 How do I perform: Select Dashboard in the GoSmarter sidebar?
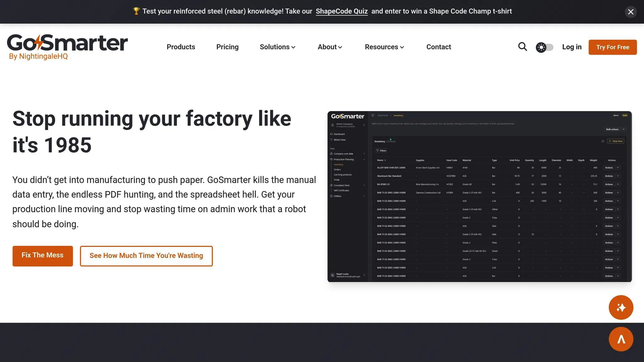coord(340,134)
